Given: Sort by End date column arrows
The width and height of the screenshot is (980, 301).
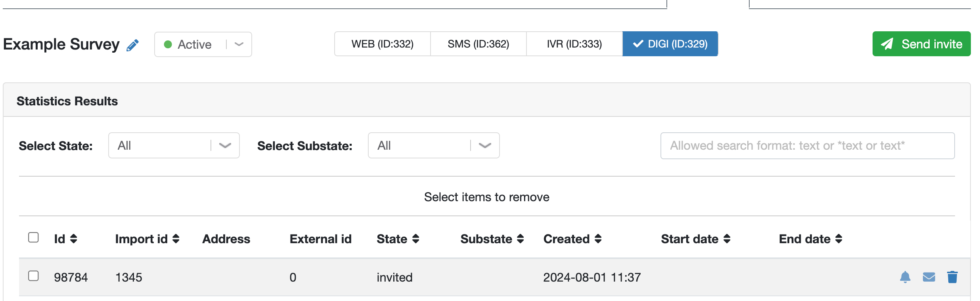Looking at the screenshot, I should [838, 239].
